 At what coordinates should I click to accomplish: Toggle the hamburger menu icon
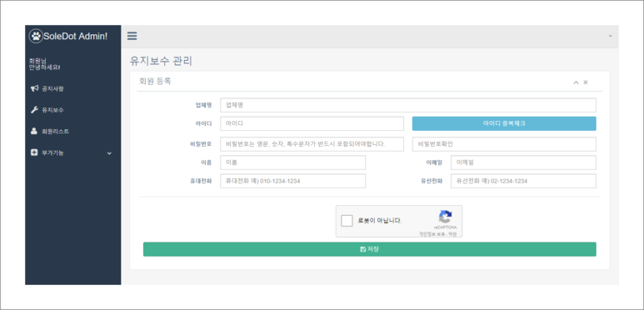132,36
